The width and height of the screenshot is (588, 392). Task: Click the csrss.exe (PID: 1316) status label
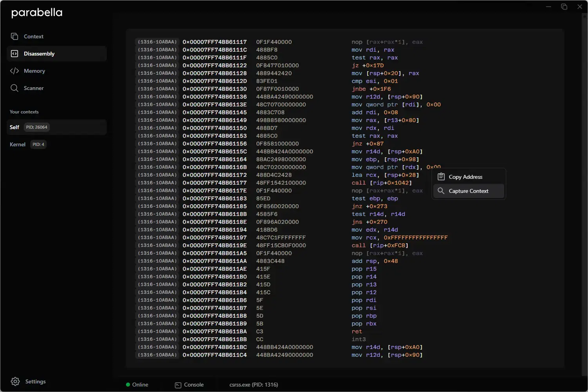pyautogui.click(x=254, y=385)
